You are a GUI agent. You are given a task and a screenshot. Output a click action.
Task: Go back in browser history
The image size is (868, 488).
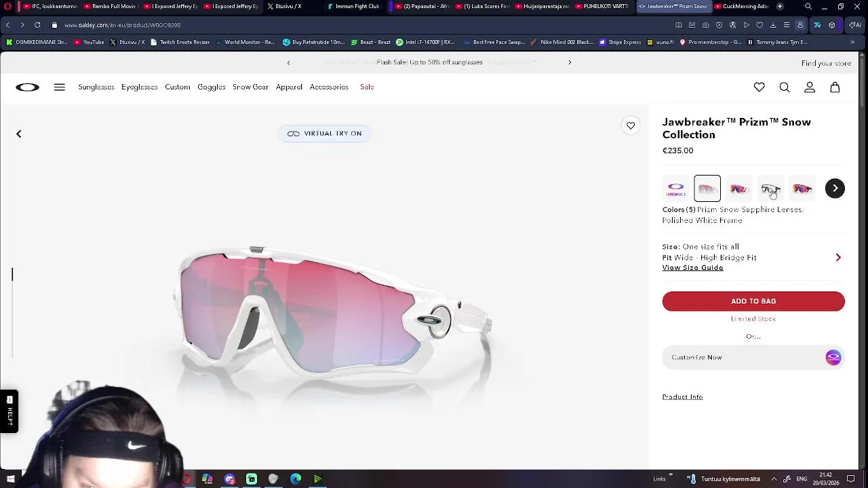click(x=7, y=25)
